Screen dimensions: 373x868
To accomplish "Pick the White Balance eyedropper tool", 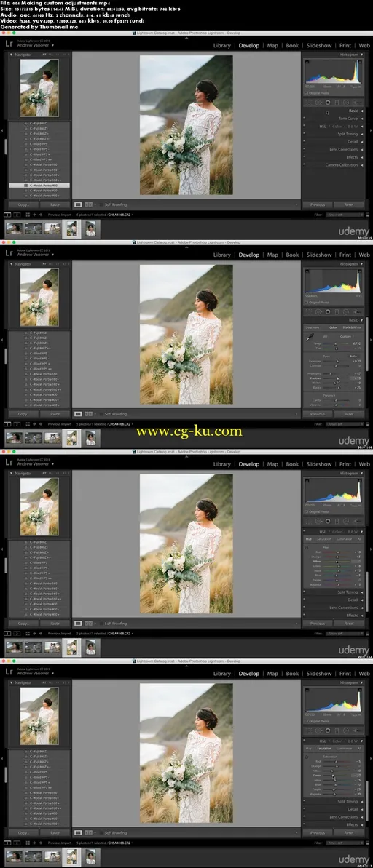I will 310,337.
